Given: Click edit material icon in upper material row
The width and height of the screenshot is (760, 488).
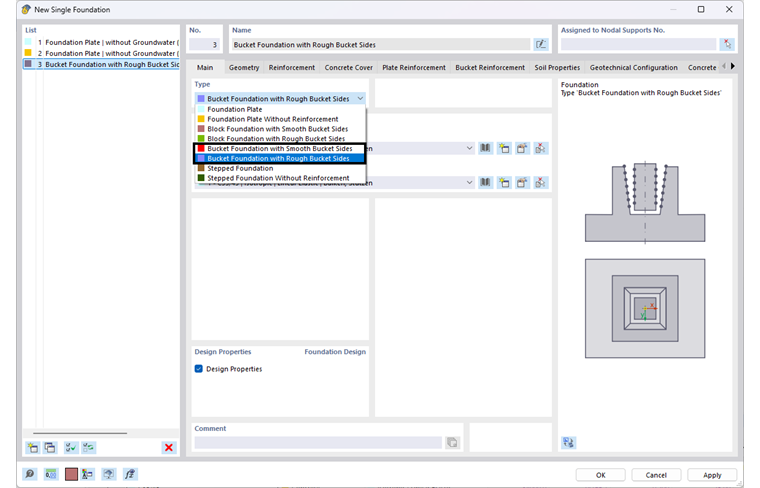Looking at the screenshot, I should 522,148.
